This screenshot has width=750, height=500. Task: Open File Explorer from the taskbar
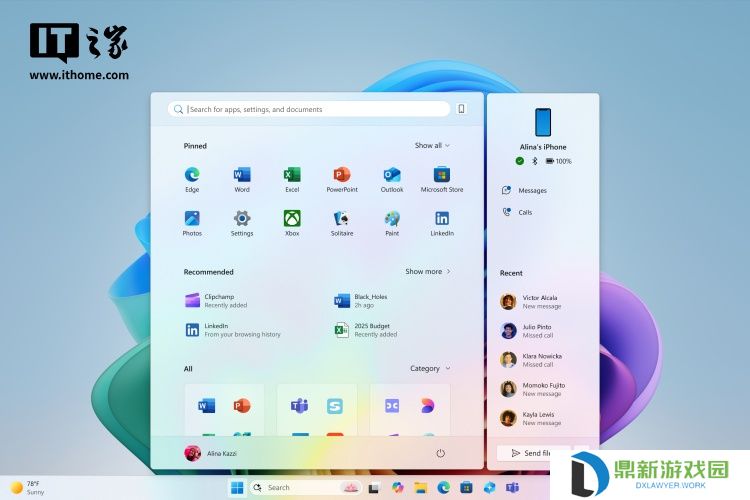tap(420, 488)
